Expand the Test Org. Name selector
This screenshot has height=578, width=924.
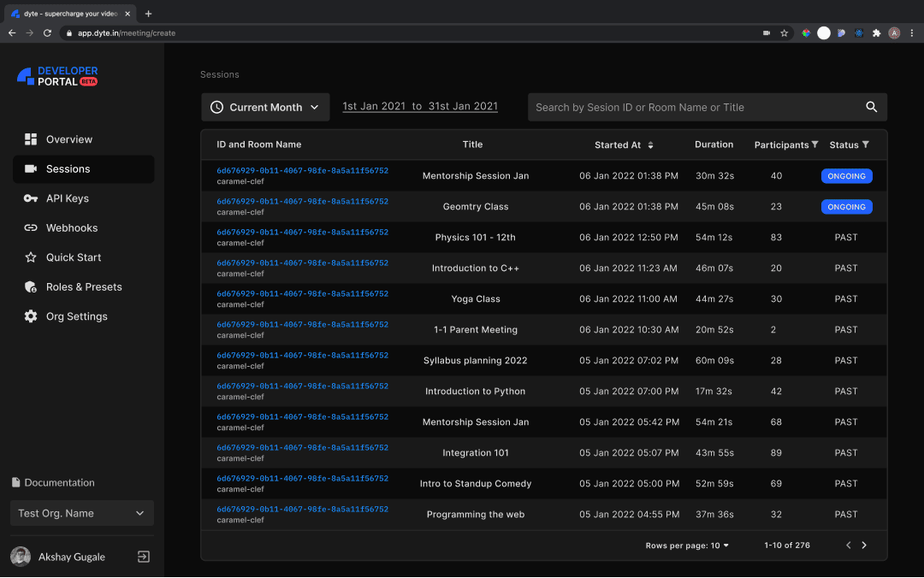(x=82, y=513)
